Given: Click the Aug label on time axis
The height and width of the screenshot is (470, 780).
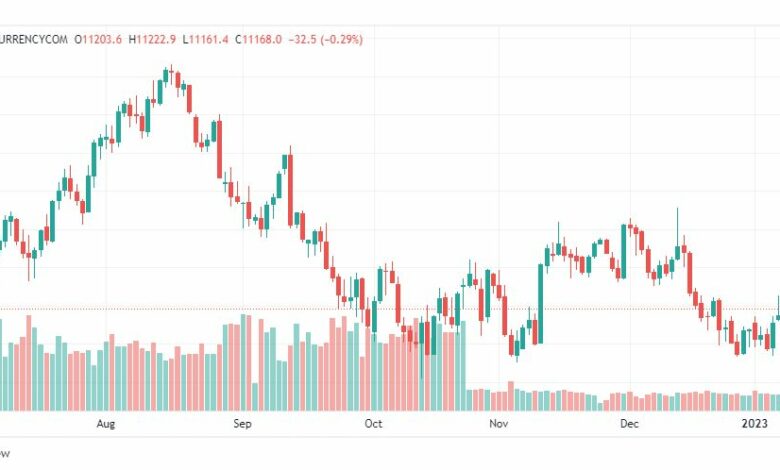Looking at the screenshot, I should 105,424.
